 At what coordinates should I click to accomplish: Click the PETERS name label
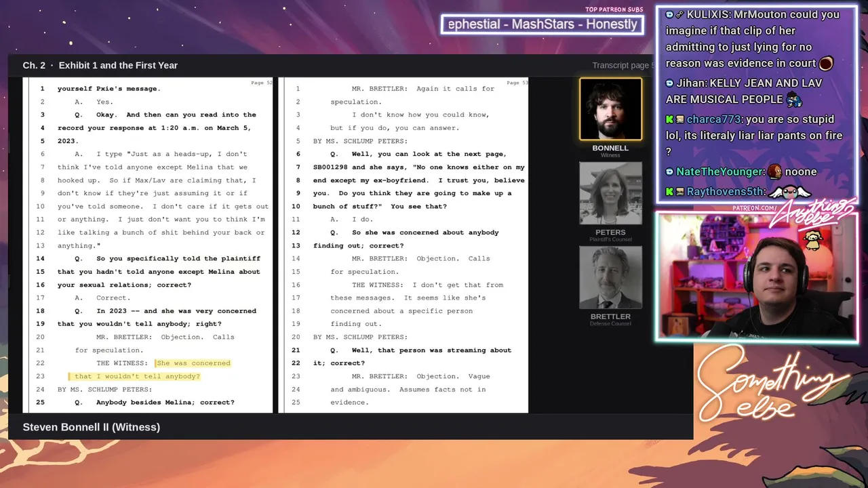click(610, 232)
